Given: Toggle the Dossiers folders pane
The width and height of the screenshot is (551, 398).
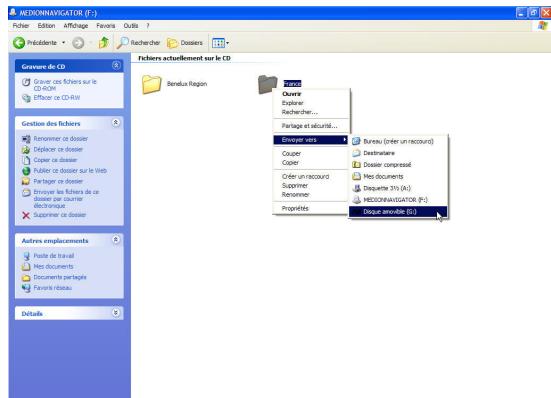Looking at the screenshot, I should coord(185,43).
